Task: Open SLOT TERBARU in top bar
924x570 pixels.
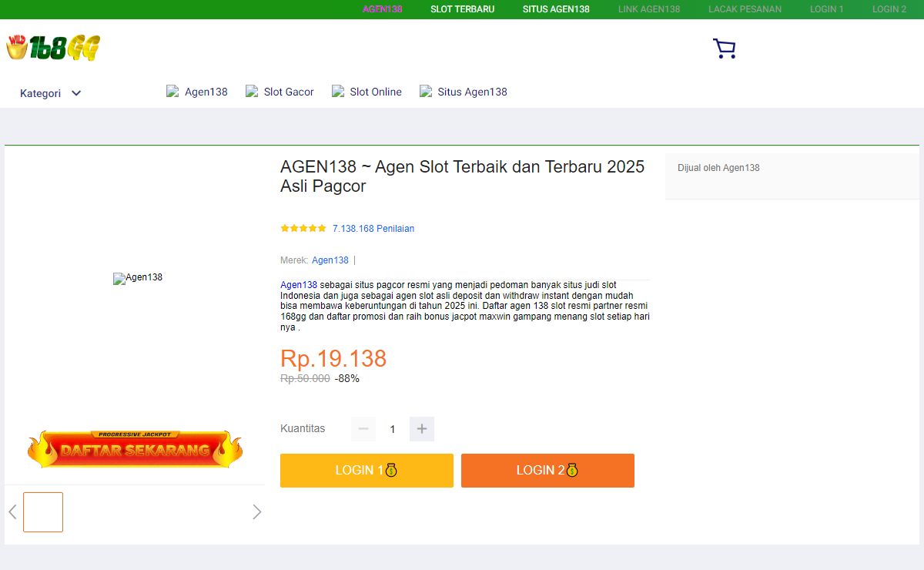Action: coord(463,9)
